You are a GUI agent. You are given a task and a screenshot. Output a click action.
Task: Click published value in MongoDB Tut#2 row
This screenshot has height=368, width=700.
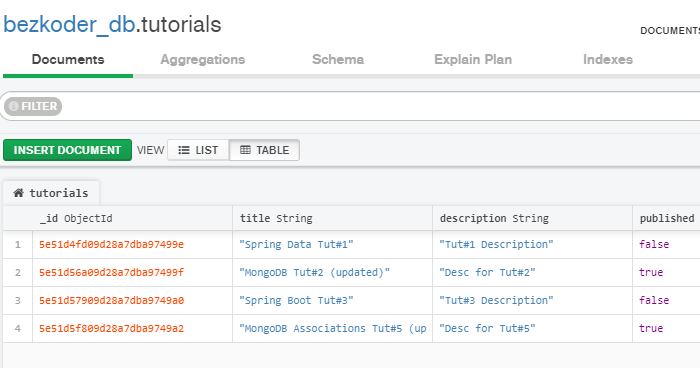pos(651,272)
